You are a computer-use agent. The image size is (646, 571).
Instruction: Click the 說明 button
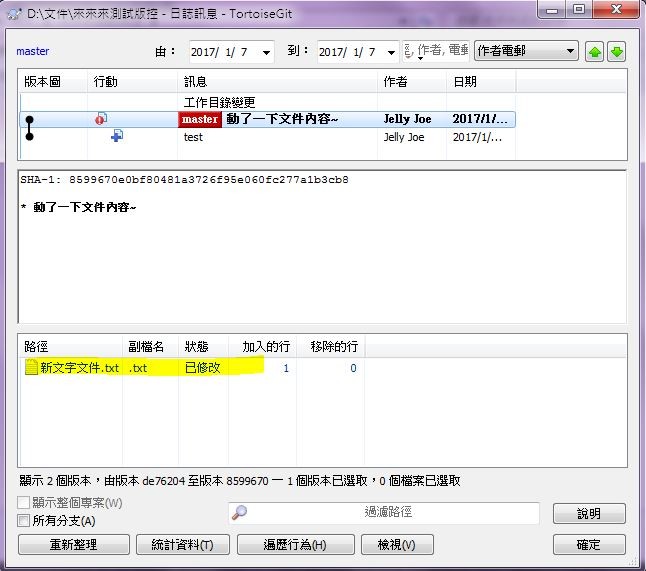point(589,513)
